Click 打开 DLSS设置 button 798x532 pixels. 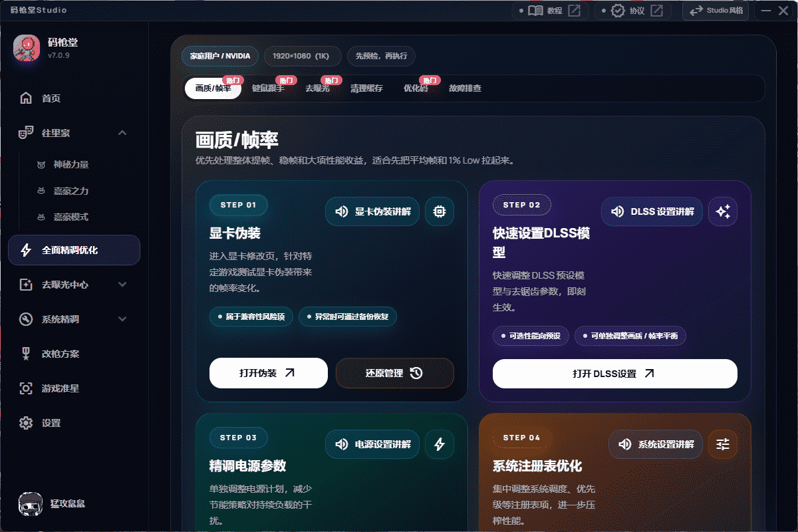[615, 374]
